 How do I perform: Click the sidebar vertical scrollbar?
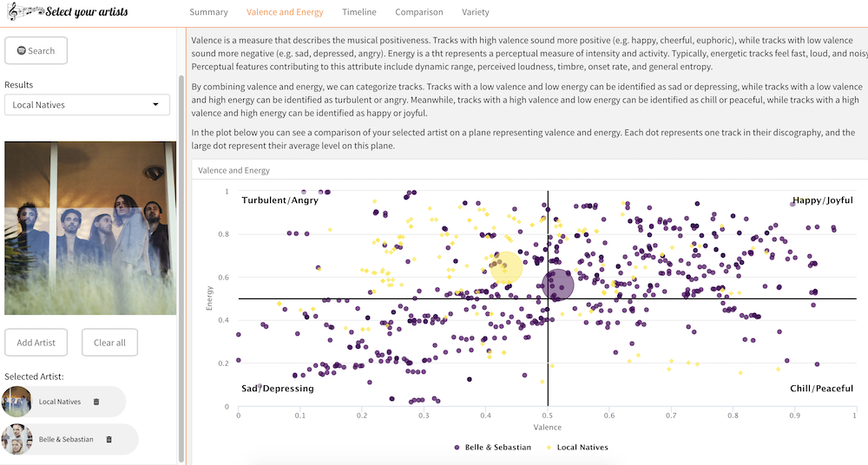coord(181,260)
